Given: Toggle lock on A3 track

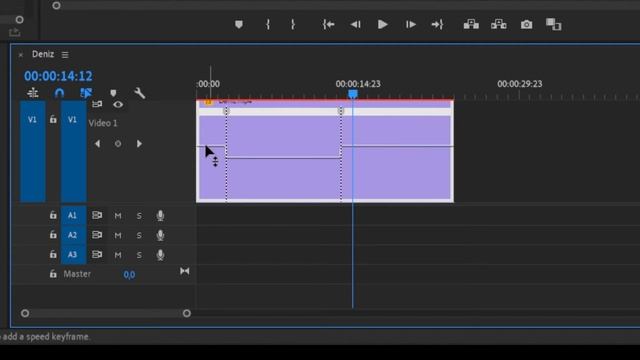Looking at the screenshot, I should point(53,254).
